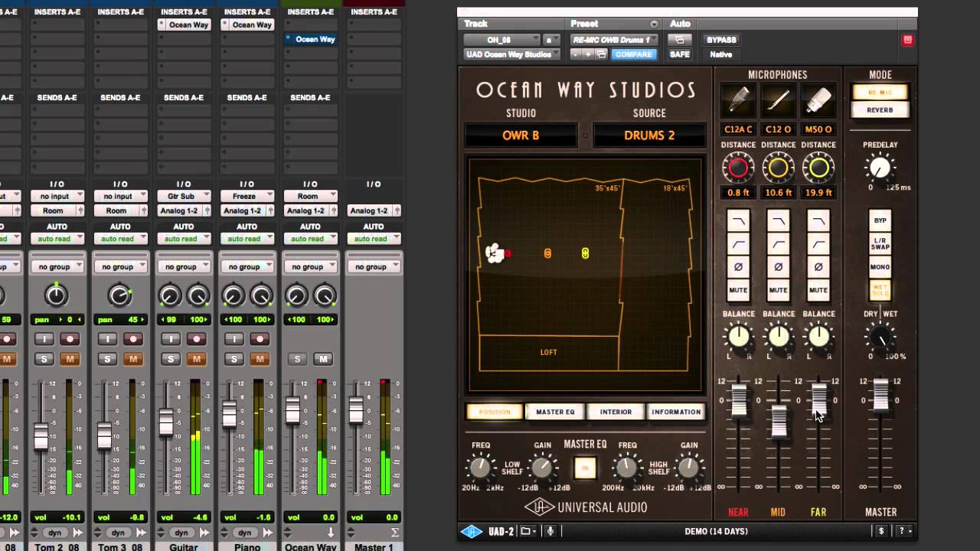This screenshot has width=980, height=551.
Task: Toggle the Master EQ IN switch
Action: pos(585,467)
